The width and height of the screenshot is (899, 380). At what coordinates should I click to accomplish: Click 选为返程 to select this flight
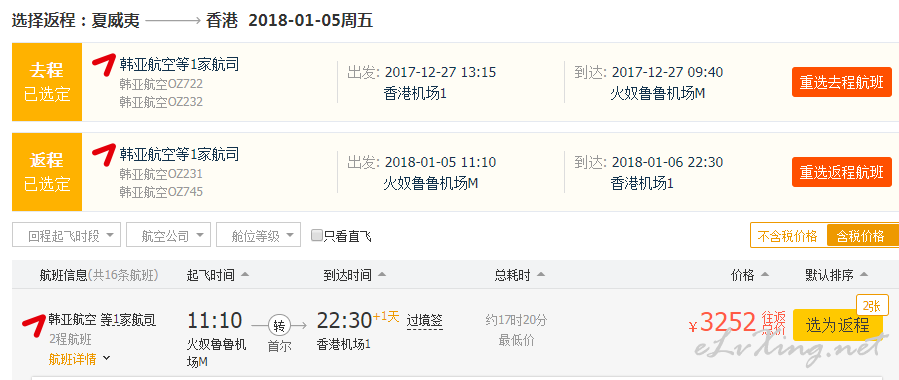(x=837, y=326)
